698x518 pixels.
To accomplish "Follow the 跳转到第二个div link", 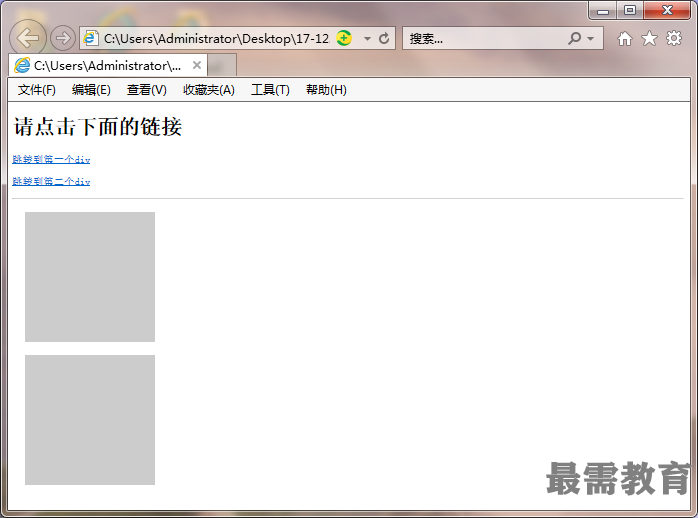I will click(51, 182).
